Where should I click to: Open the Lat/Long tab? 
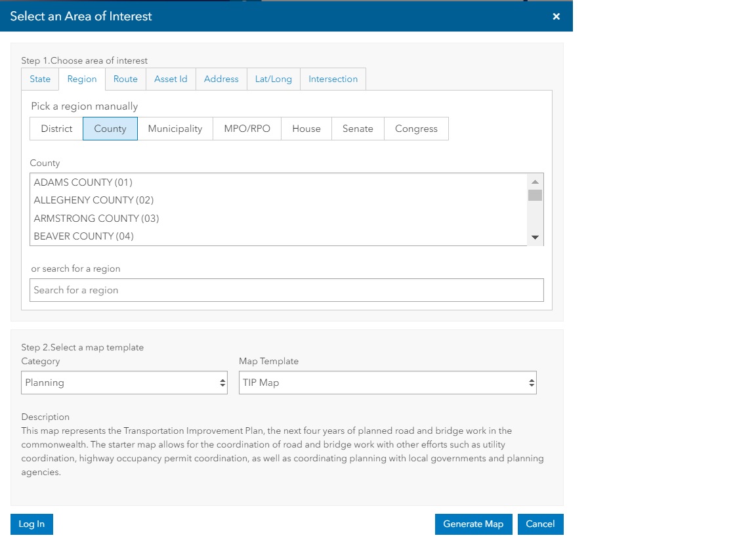(x=273, y=79)
